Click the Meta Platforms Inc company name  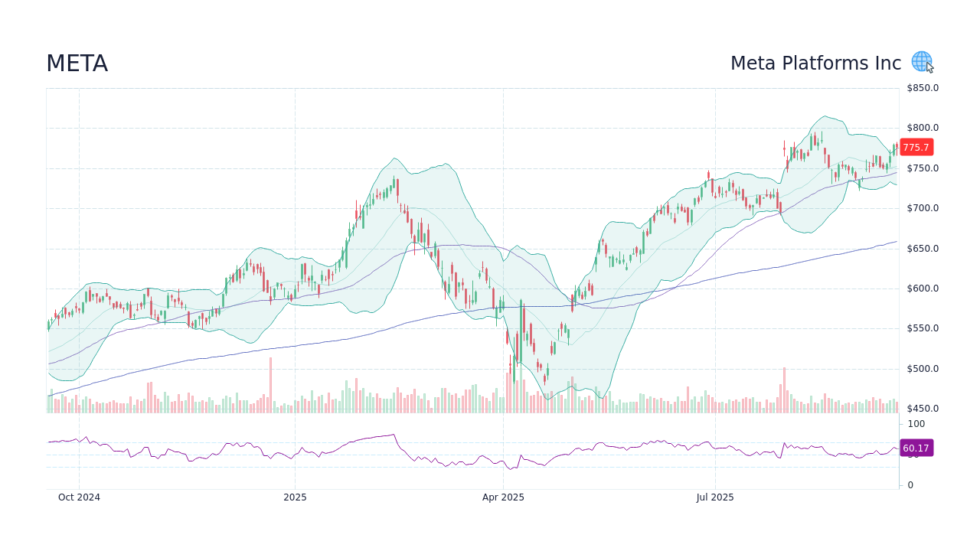tap(815, 64)
